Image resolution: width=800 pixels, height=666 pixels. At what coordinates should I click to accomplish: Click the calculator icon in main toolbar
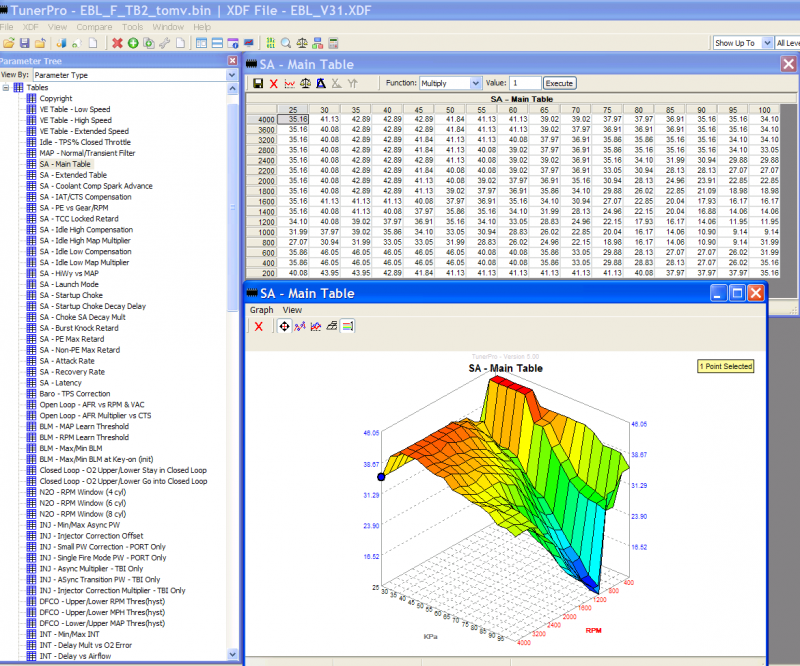[334, 43]
